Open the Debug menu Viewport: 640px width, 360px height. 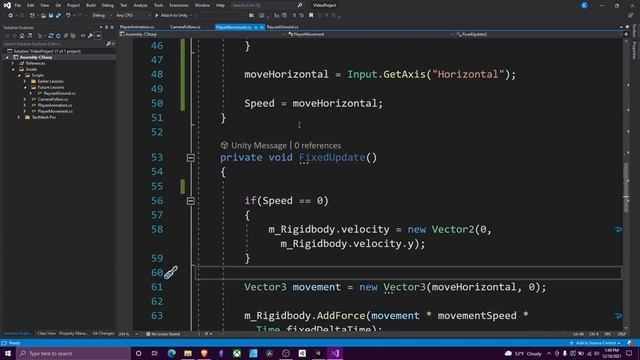pos(108,5)
